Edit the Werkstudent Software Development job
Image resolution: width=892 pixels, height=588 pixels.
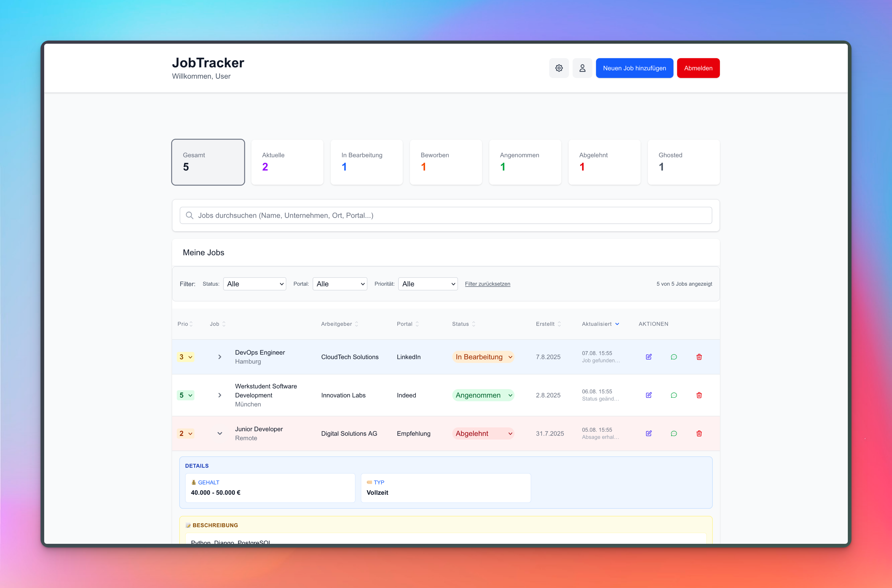click(x=648, y=395)
